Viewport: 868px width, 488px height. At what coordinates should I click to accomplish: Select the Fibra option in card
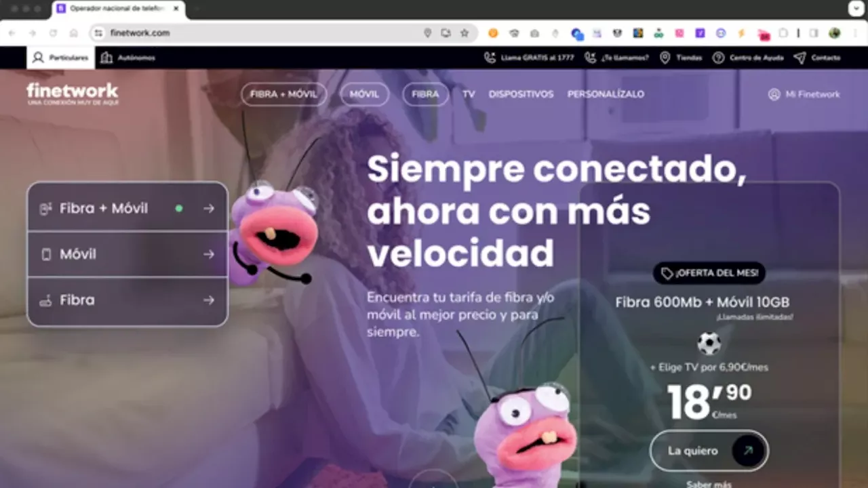tap(127, 300)
